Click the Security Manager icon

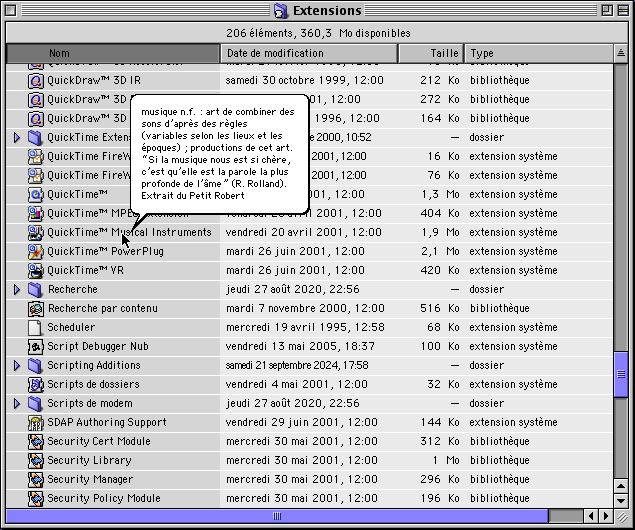click(36, 479)
